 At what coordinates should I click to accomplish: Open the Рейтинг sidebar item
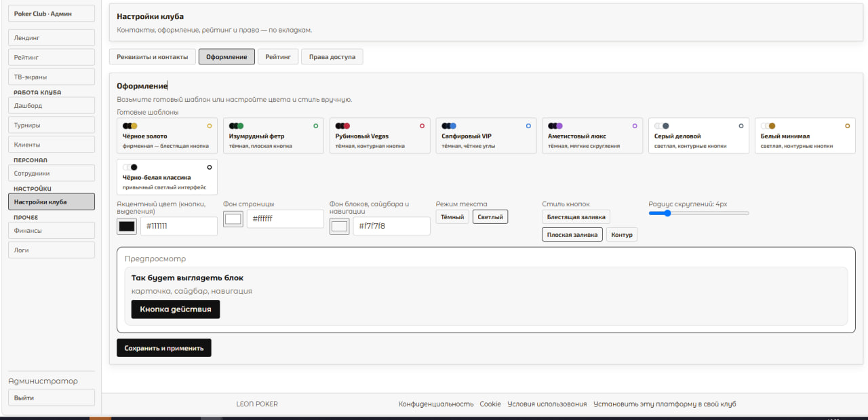[52, 58]
